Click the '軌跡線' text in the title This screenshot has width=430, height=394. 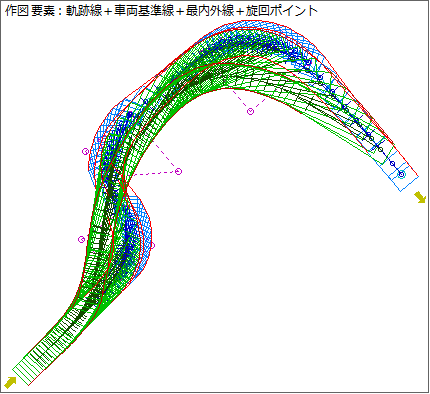(x=83, y=11)
